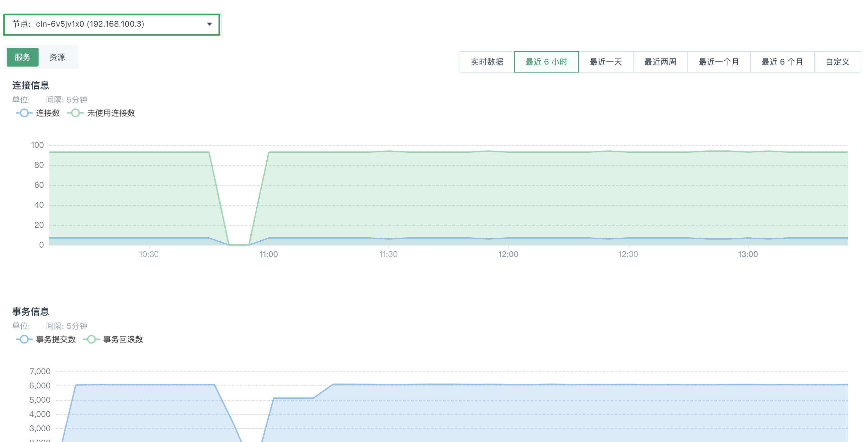Click the green 事务回滚数 legend marker icon
Image resolution: width=868 pixels, height=442 pixels.
[91, 339]
